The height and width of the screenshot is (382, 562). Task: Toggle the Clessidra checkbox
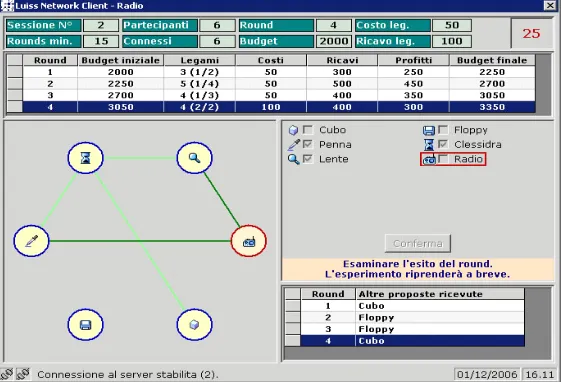443,144
